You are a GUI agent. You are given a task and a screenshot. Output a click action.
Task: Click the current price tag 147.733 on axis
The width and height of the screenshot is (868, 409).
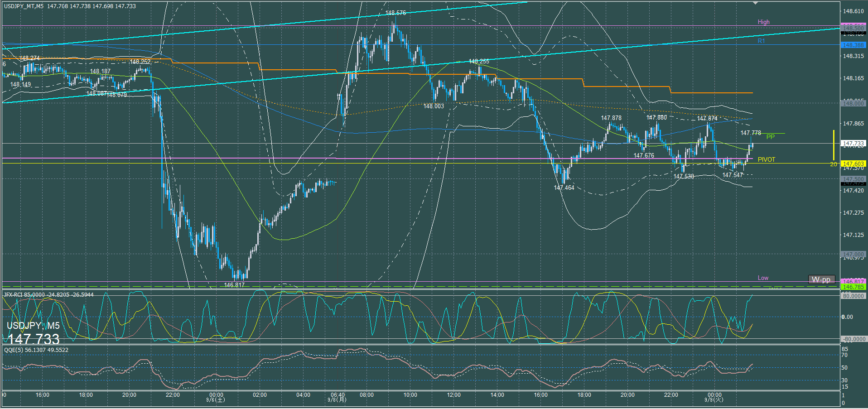[853, 144]
